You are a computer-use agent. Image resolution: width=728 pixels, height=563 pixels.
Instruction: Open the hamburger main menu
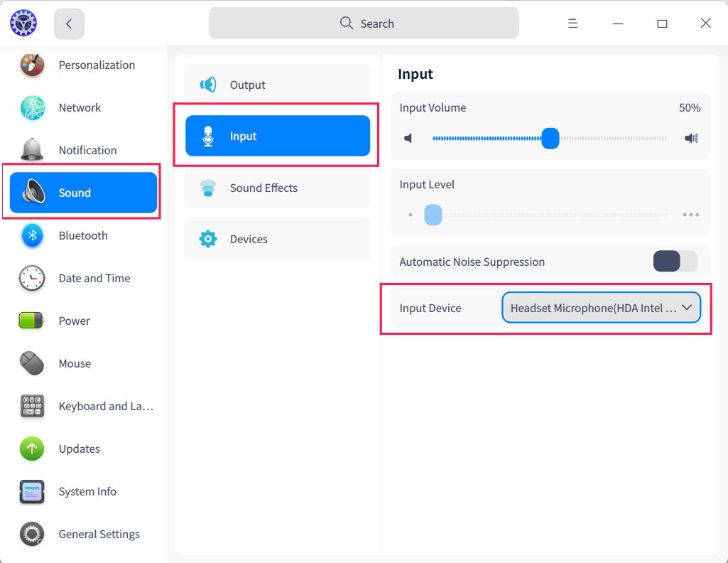coord(572,23)
